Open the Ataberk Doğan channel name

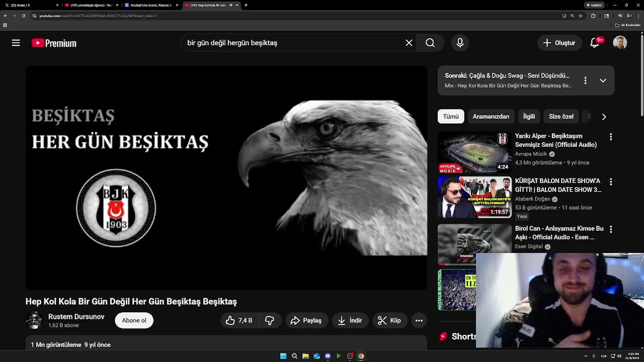[532, 199]
